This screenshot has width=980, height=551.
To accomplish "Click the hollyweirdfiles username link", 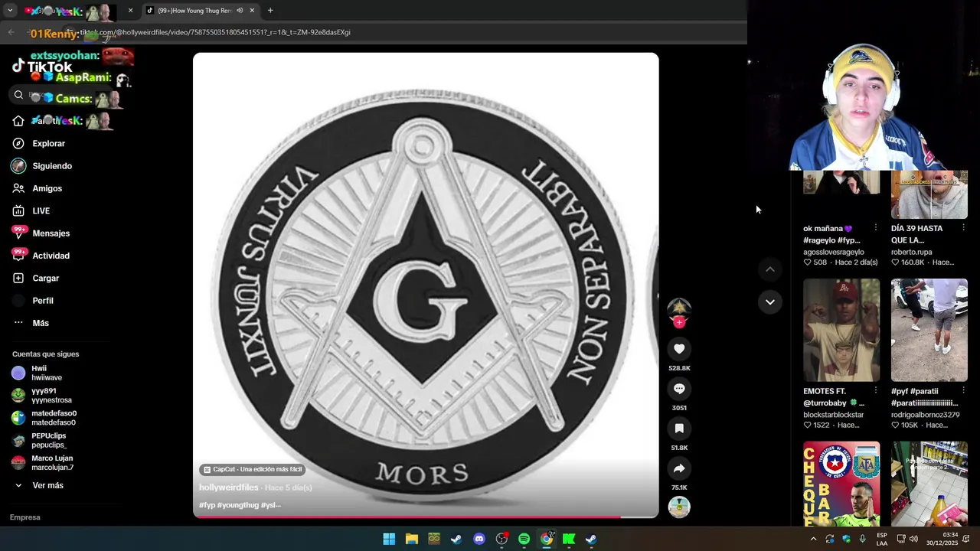I will click(229, 487).
